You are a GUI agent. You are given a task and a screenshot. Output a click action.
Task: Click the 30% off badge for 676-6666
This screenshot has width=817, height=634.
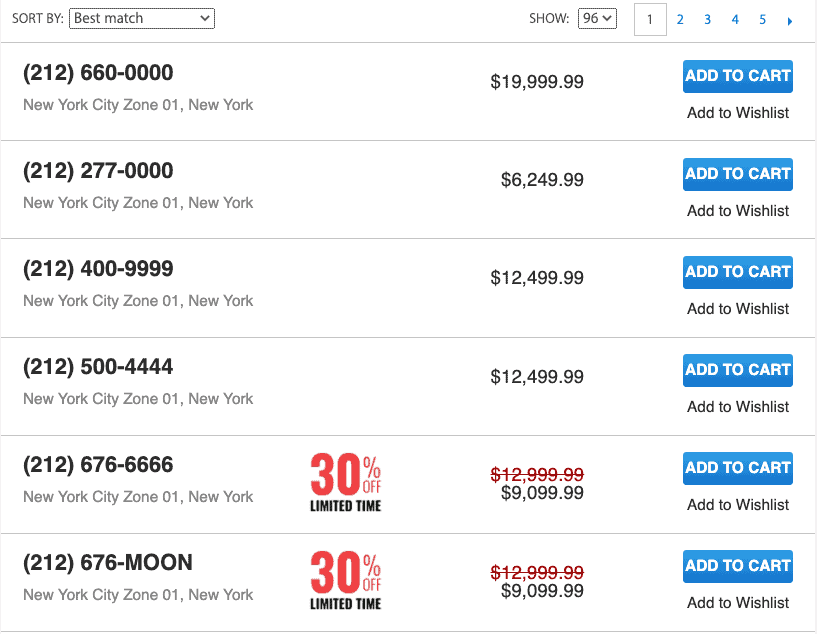[345, 482]
